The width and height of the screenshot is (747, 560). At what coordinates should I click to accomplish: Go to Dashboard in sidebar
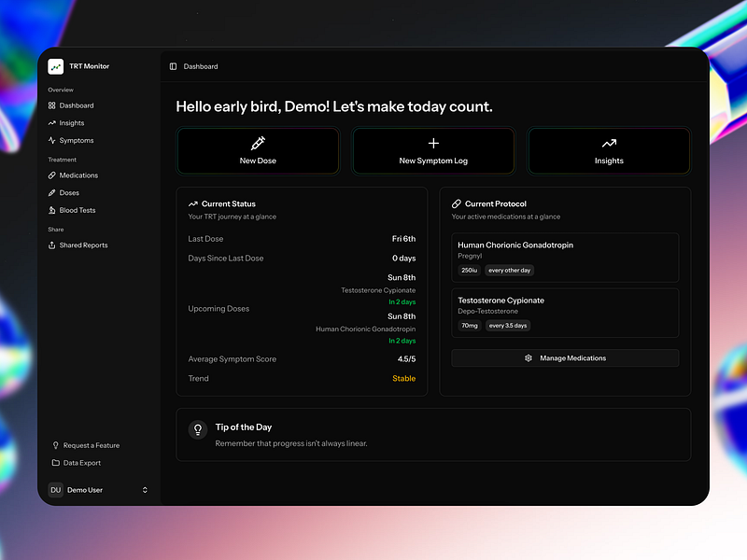(x=71, y=105)
